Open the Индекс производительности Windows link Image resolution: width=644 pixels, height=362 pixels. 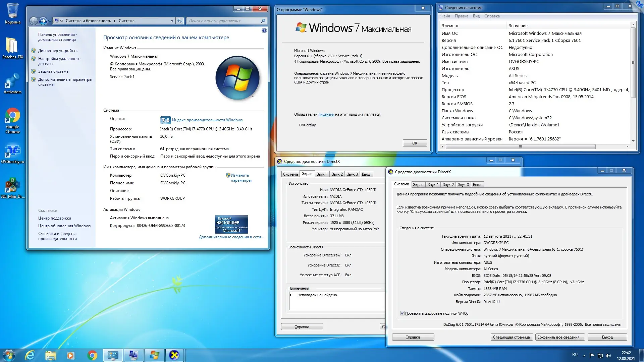click(207, 120)
